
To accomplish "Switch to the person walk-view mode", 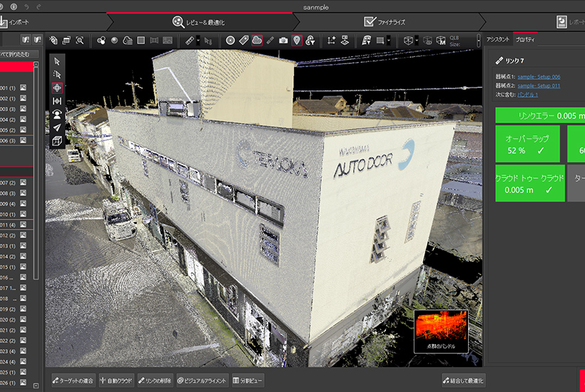I will coord(57,115).
